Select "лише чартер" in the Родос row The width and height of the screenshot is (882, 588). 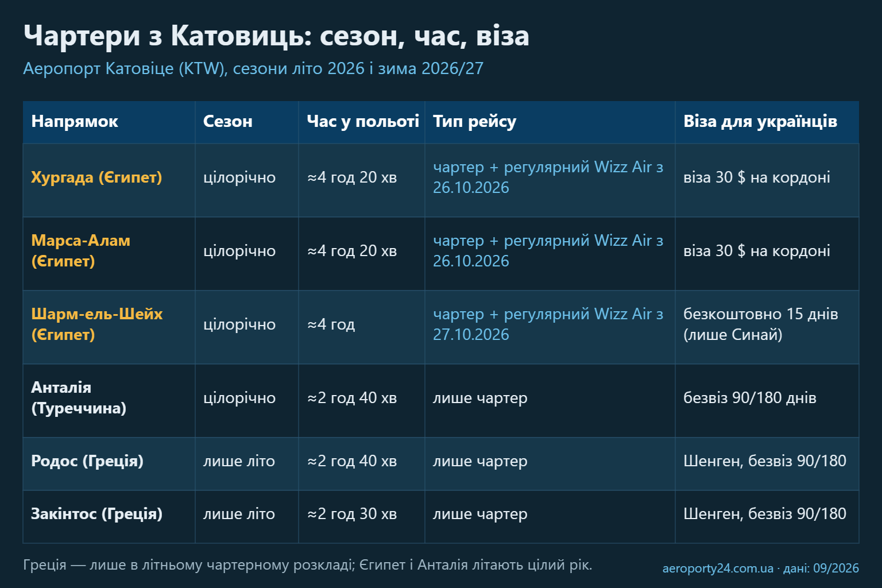click(x=480, y=461)
